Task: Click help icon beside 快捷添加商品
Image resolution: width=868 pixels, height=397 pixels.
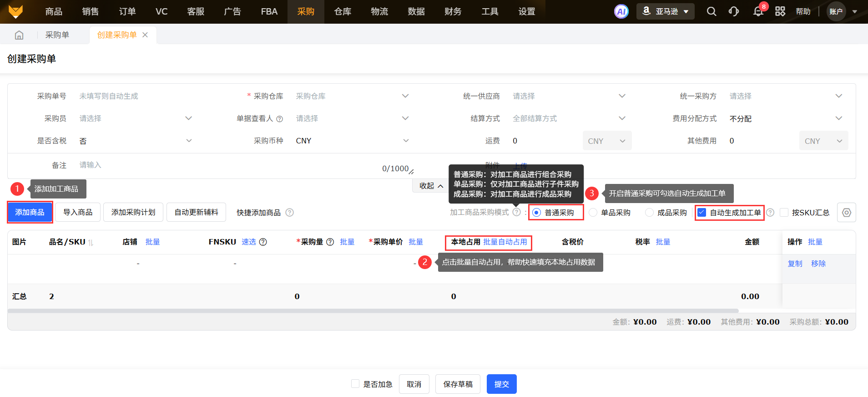Action: (x=290, y=213)
